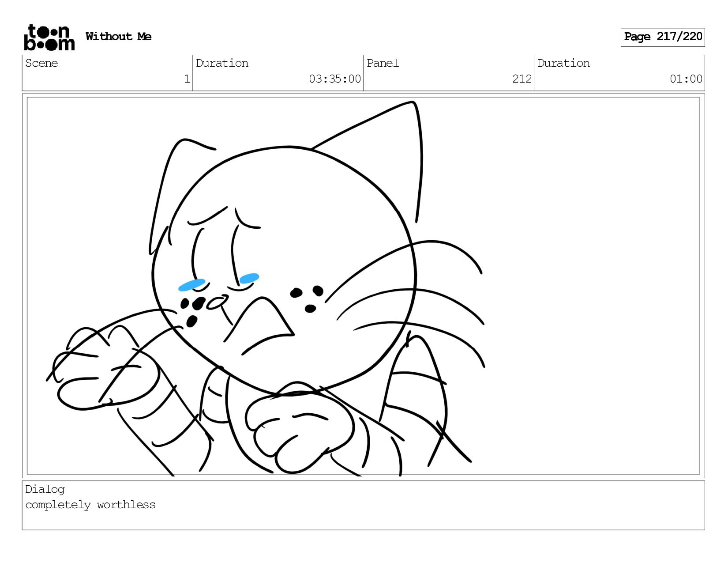The height and width of the screenshot is (563, 728).
Task: Click the panel duration value '01:00'
Action: pyautogui.click(x=686, y=79)
